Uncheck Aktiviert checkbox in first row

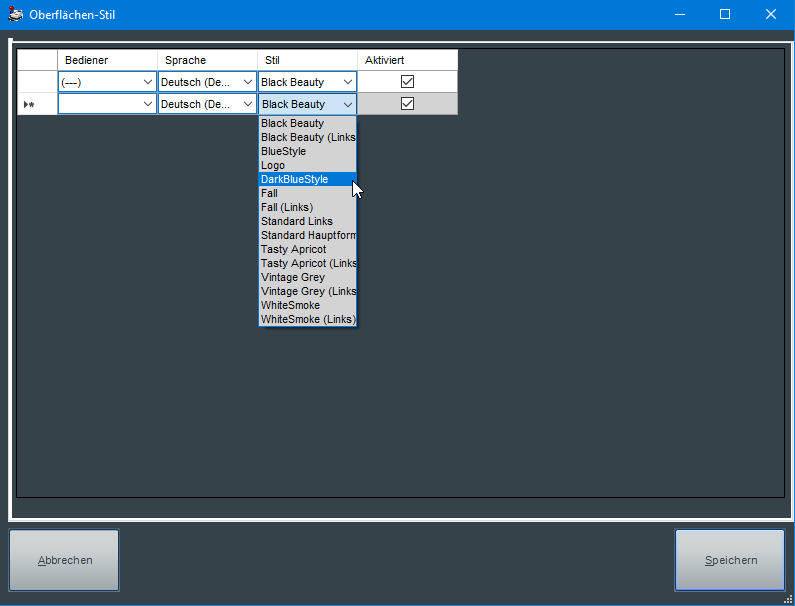407,82
